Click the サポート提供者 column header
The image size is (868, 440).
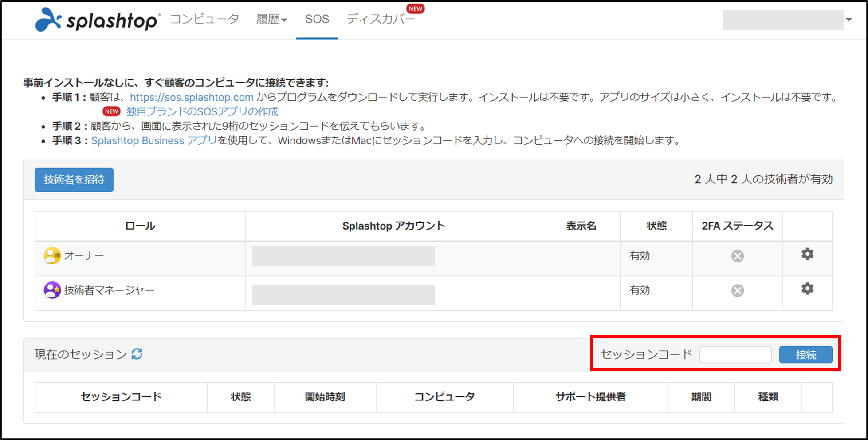click(590, 397)
